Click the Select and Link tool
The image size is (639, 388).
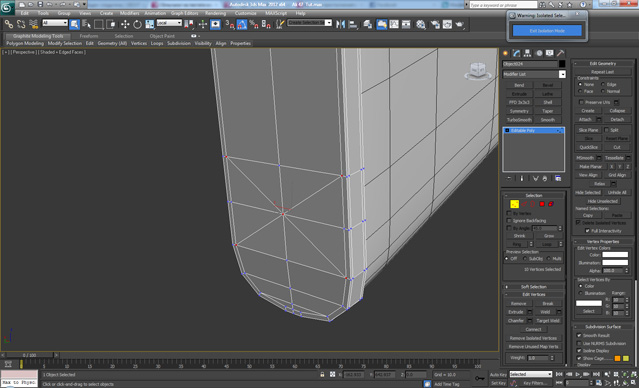[x=9, y=24]
